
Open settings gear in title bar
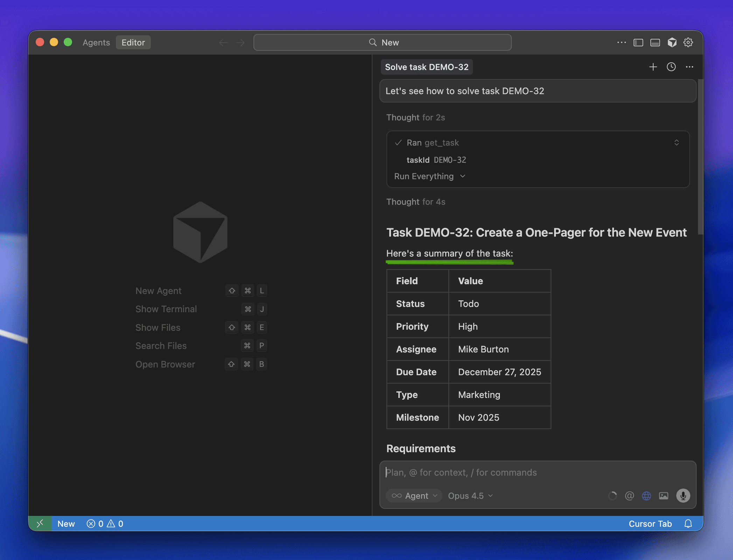coord(688,42)
